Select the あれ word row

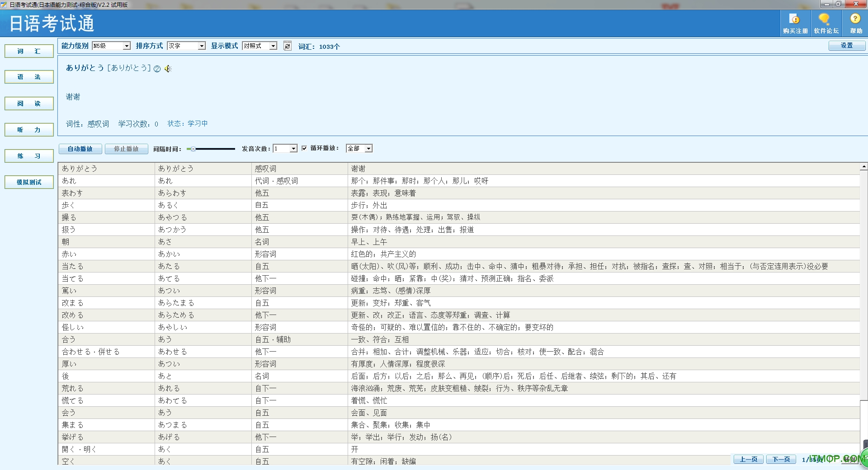(x=459, y=181)
